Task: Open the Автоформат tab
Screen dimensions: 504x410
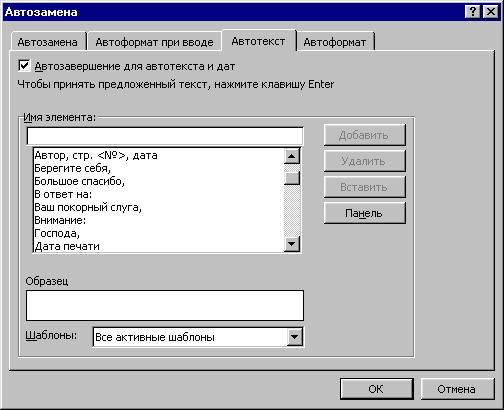Action: pyautogui.click(x=335, y=42)
